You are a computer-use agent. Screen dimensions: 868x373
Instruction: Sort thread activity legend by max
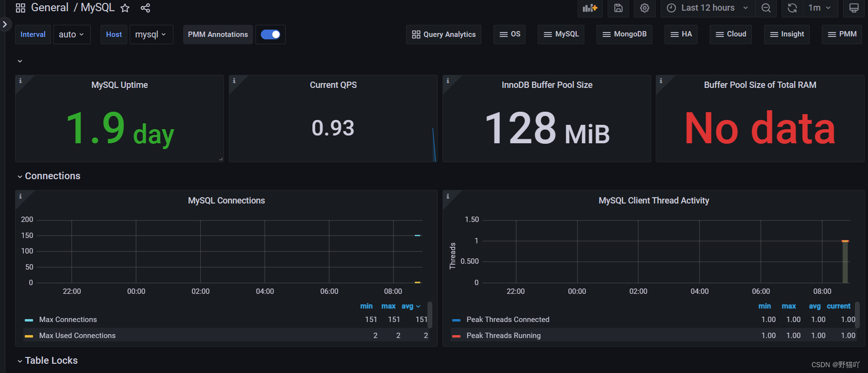[x=789, y=306]
